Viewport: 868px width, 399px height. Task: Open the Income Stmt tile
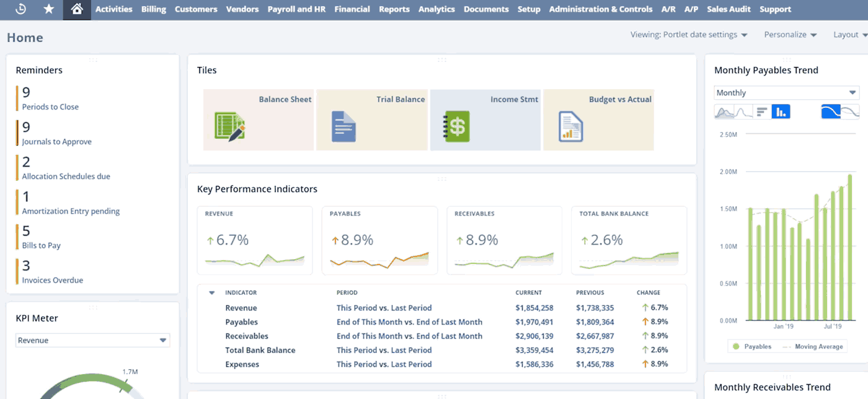pyautogui.click(x=485, y=120)
